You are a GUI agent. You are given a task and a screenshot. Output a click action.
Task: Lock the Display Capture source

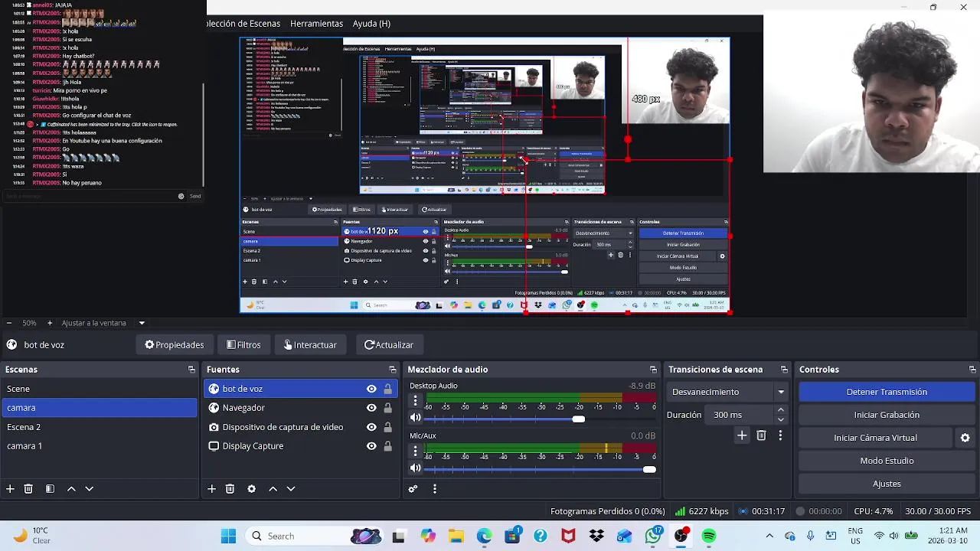(388, 446)
